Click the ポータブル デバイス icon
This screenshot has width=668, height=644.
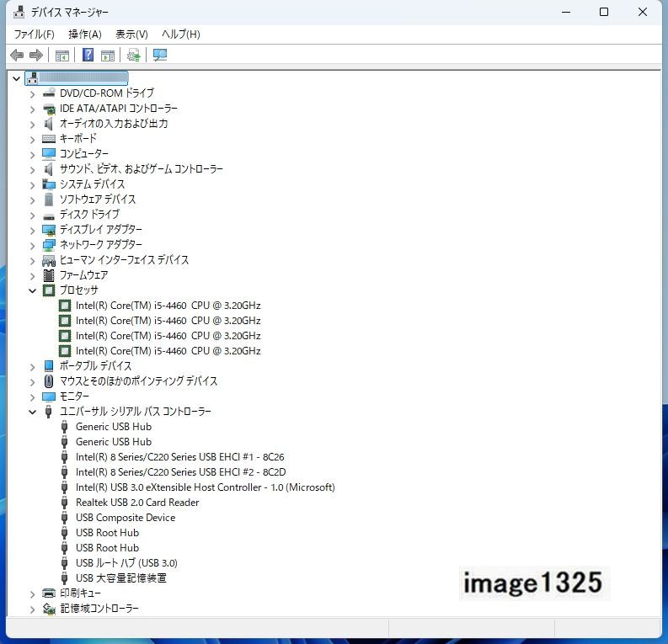pos(49,366)
